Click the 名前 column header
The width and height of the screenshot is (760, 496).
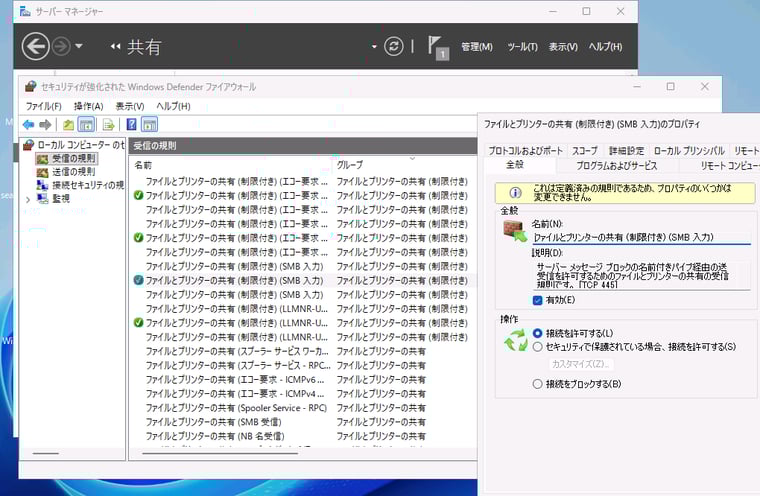[144, 164]
